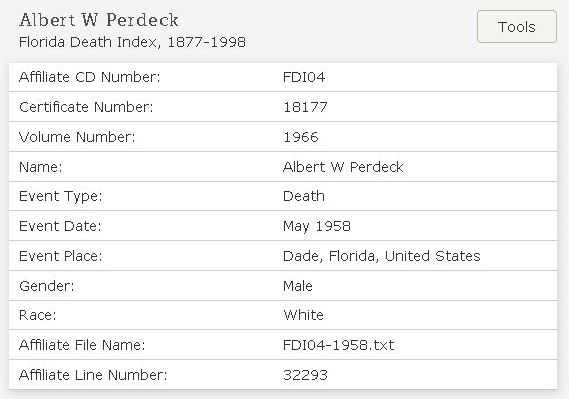Image resolution: width=569 pixels, height=399 pixels.
Task: Click the Certificate Number value 18177
Action: 305,107
